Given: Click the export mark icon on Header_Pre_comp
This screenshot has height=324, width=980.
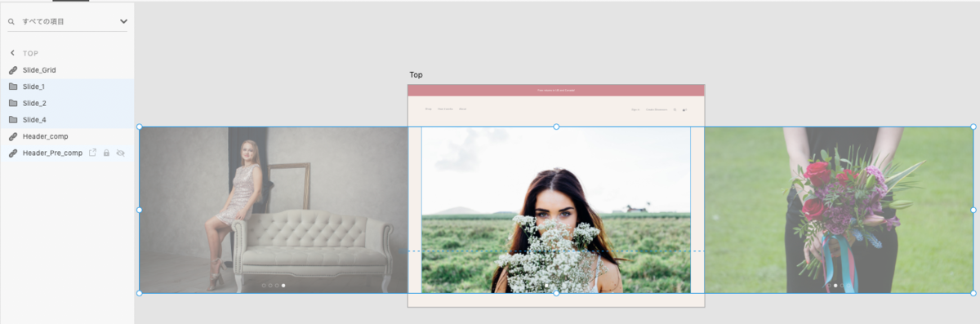Looking at the screenshot, I should coord(92,153).
